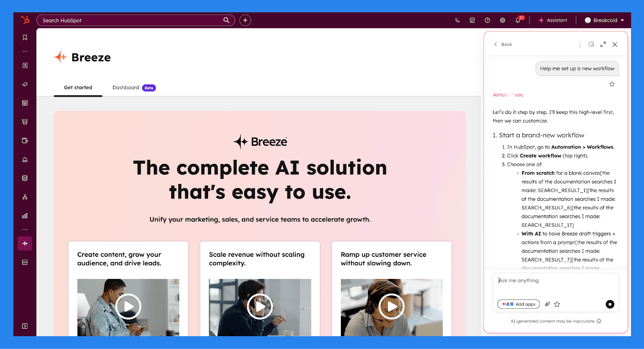Click the info icon beside AI disclaimer

[x=599, y=321]
